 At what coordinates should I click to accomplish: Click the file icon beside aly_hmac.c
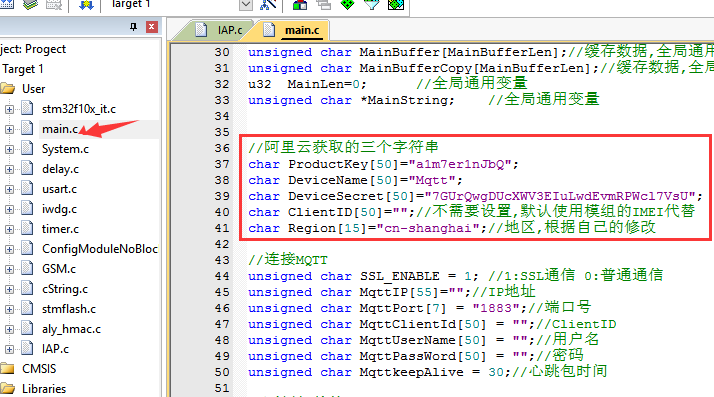click(x=27, y=328)
